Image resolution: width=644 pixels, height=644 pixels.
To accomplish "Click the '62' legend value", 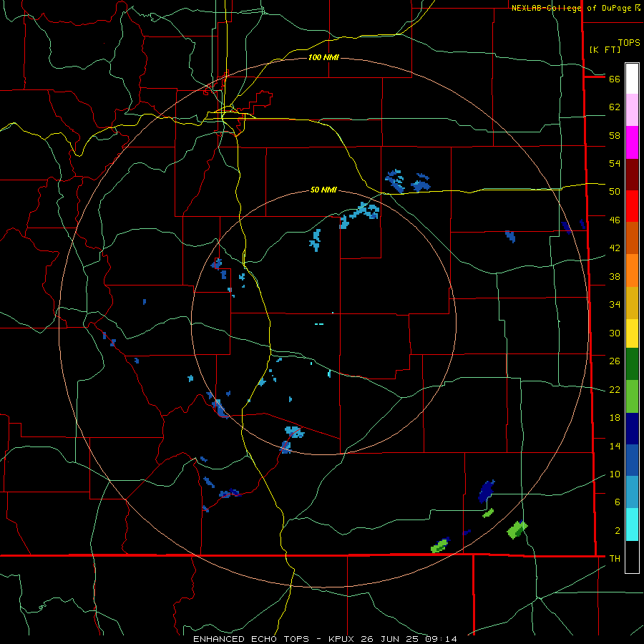I will (x=615, y=107).
